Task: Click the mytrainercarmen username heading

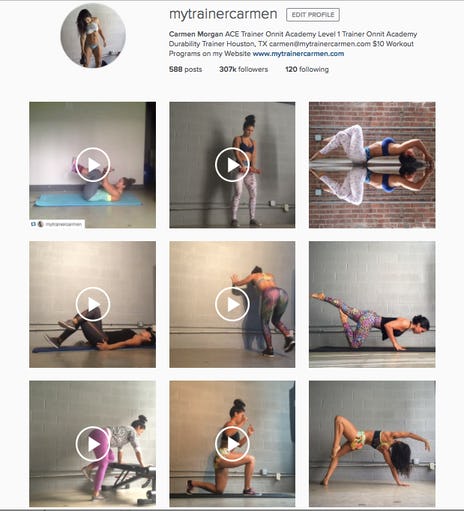Action: pyautogui.click(x=223, y=14)
